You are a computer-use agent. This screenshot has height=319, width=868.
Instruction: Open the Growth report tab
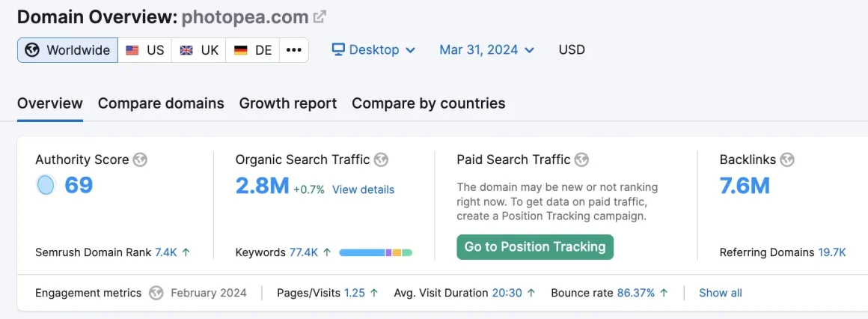(288, 103)
